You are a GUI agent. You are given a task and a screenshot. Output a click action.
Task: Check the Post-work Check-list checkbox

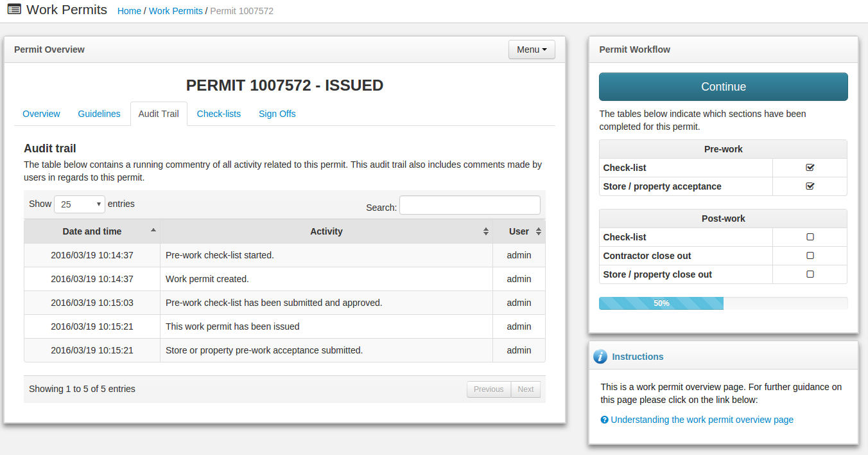(810, 237)
